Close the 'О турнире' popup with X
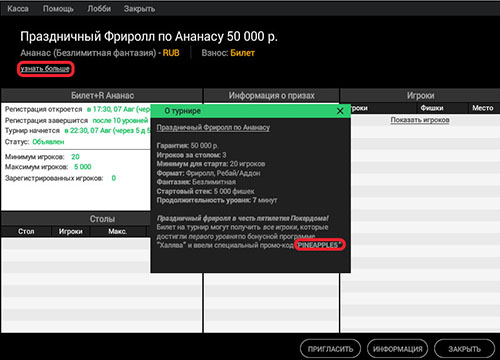The height and width of the screenshot is (360, 500). [340, 111]
